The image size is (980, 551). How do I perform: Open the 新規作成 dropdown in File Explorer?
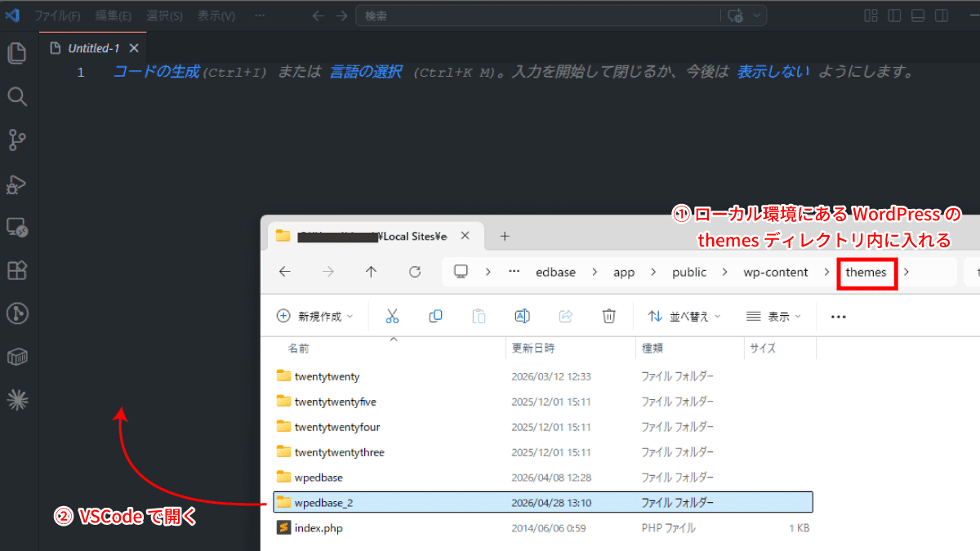coord(315,317)
